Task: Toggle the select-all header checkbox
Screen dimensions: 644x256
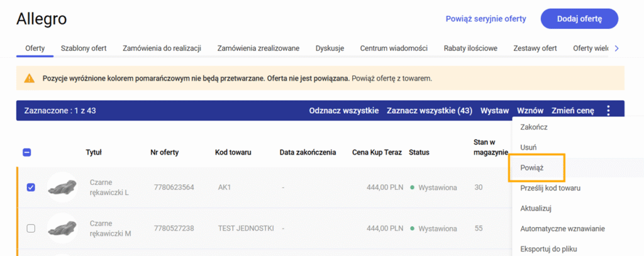Action: click(x=27, y=152)
